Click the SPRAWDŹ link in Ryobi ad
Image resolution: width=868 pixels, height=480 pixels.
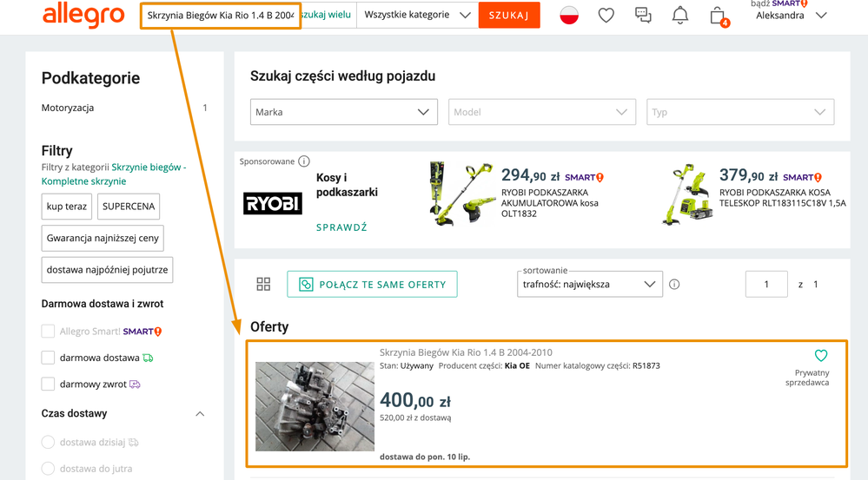pyautogui.click(x=341, y=227)
